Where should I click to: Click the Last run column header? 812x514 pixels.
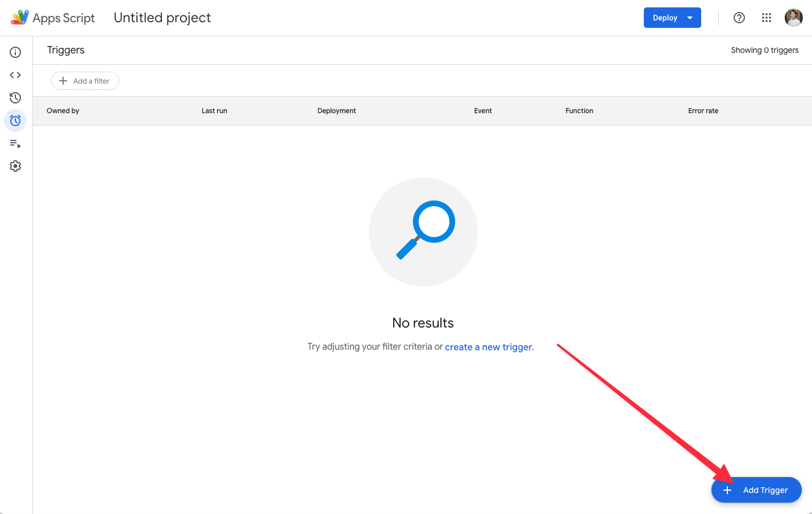tap(214, 111)
